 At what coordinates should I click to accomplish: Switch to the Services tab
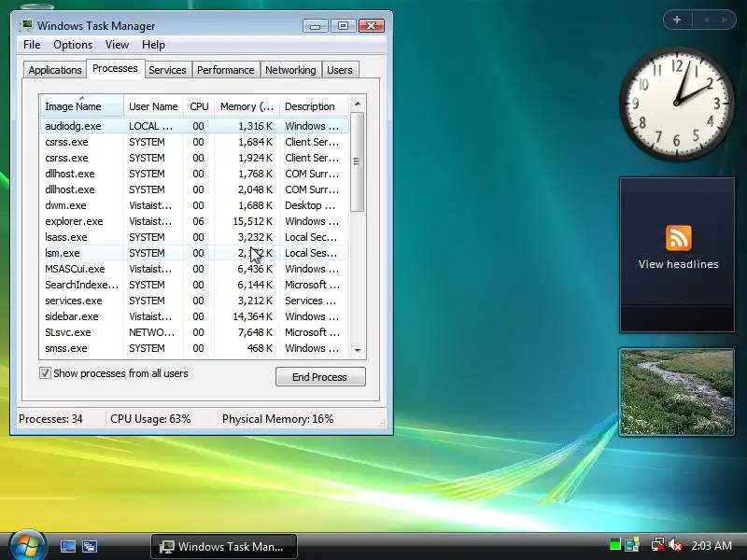coord(167,70)
